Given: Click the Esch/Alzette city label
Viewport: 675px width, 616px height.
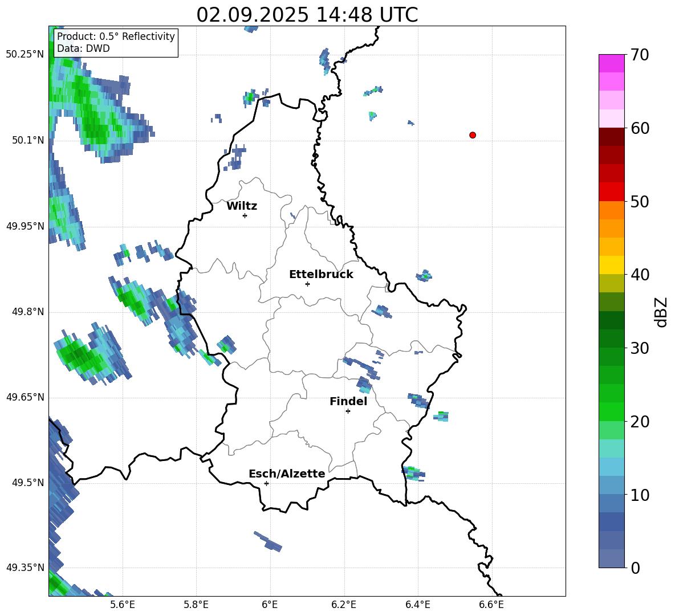Looking at the screenshot, I should (x=287, y=474).
